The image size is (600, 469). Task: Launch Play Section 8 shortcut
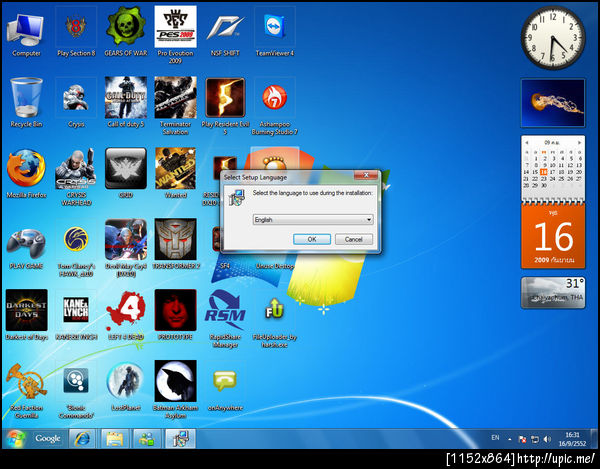(x=76, y=31)
